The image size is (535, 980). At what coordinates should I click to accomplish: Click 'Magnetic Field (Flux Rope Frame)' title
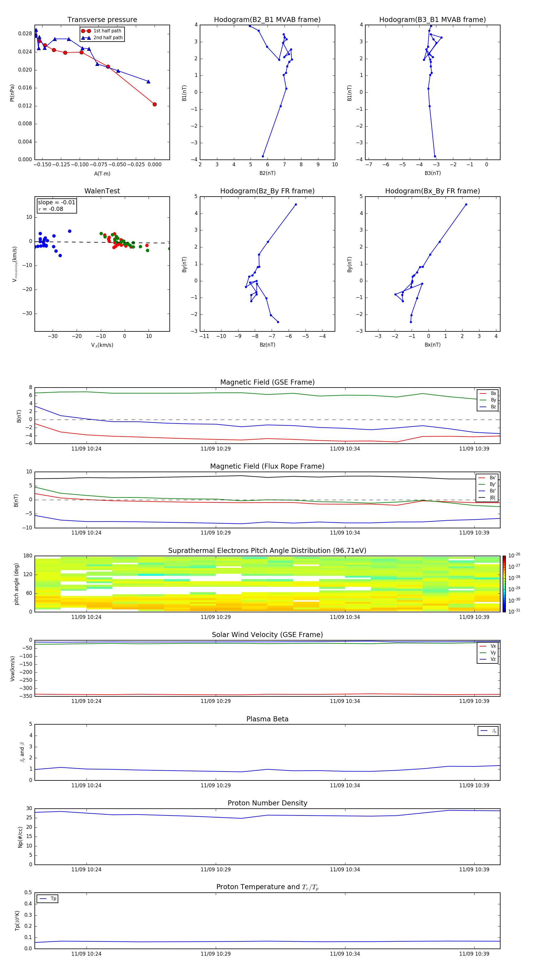(x=267, y=467)
